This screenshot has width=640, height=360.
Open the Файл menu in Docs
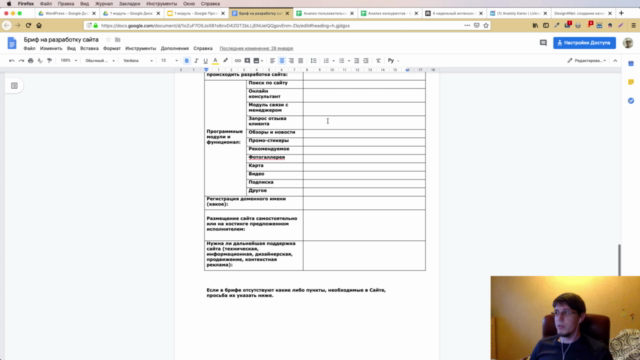pos(29,49)
